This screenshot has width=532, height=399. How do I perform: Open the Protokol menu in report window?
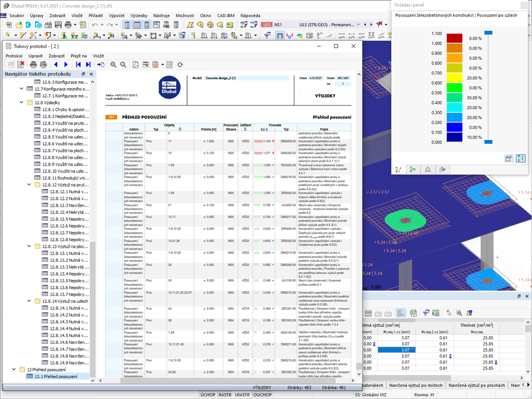coord(14,56)
